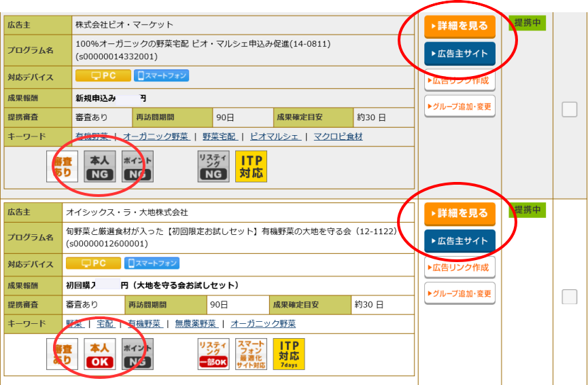The height and width of the screenshot is (385, 588).
Task: Click ITP対応 badge in ビオ・マーケット program
Action: click(252, 166)
